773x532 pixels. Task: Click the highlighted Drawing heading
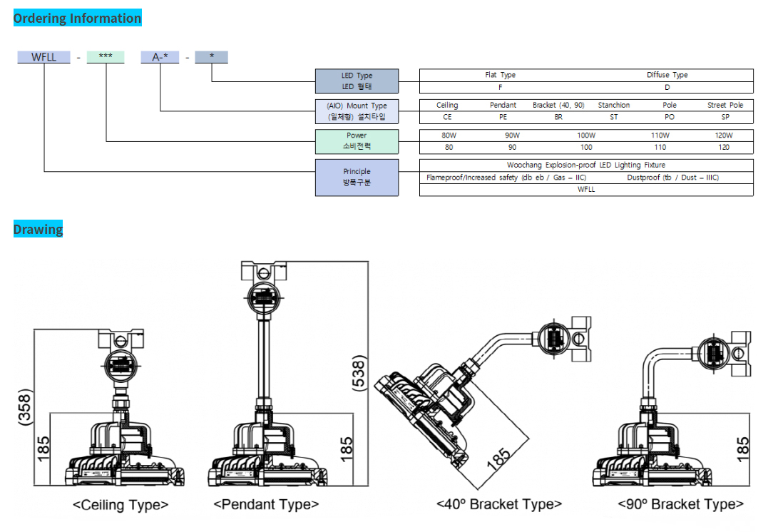point(38,229)
